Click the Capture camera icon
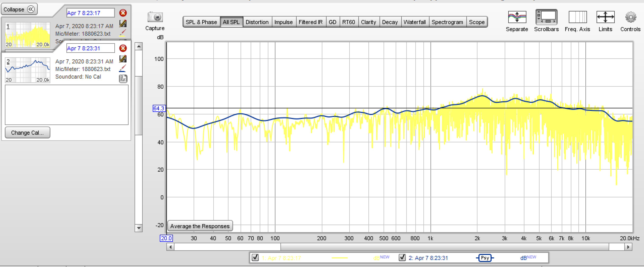The height and width of the screenshot is (267, 644). point(155,17)
